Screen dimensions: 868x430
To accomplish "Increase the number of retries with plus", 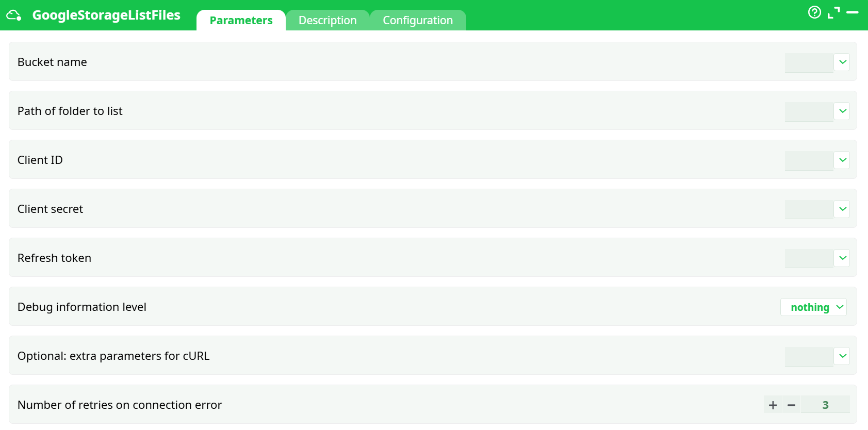I will 773,405.
